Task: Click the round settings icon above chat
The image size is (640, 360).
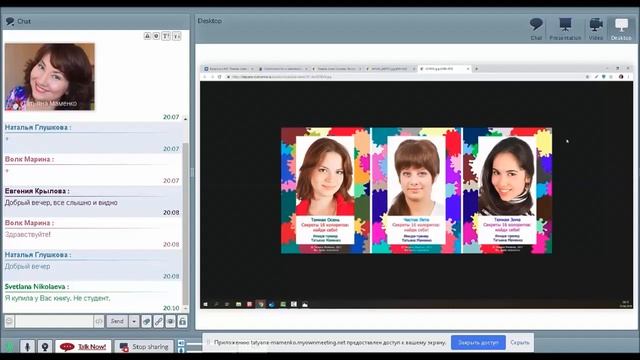Action: (x=156, y=36)
